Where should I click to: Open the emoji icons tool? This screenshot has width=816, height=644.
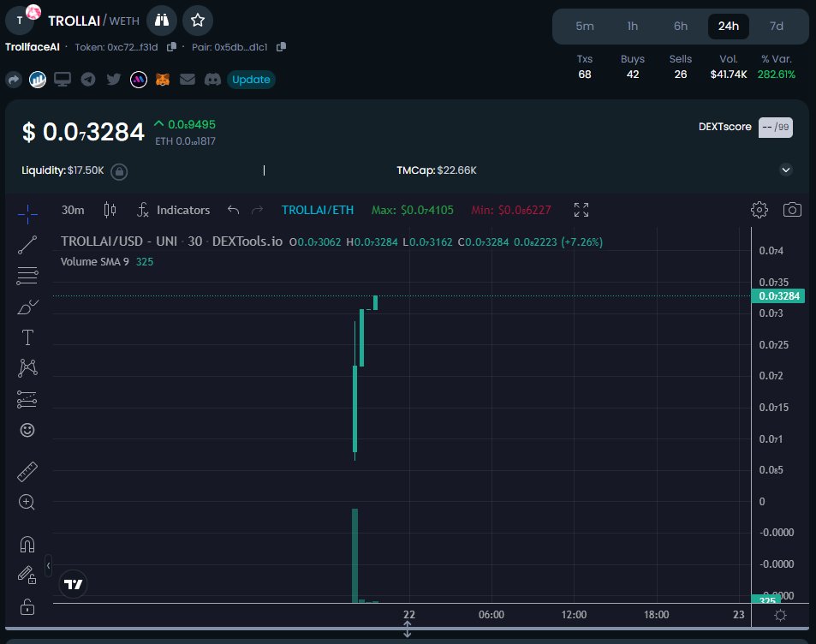(x=27, y=430)
